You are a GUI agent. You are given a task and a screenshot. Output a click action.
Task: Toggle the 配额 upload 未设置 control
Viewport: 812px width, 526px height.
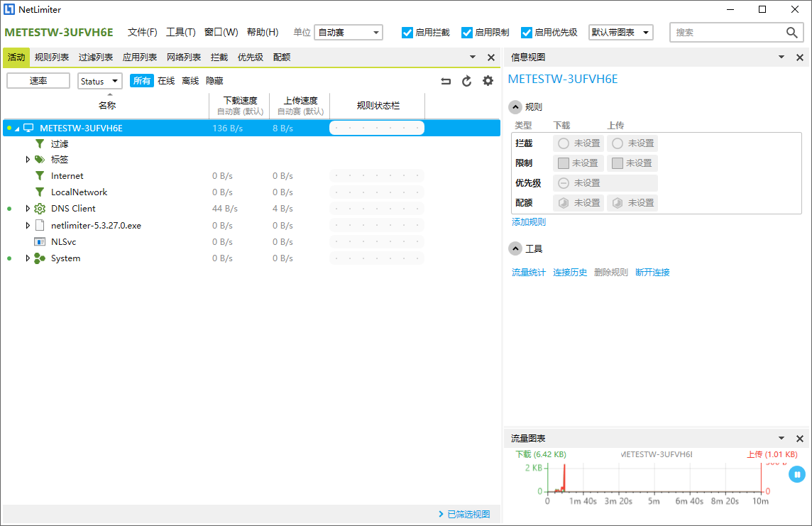click(632, 203)
